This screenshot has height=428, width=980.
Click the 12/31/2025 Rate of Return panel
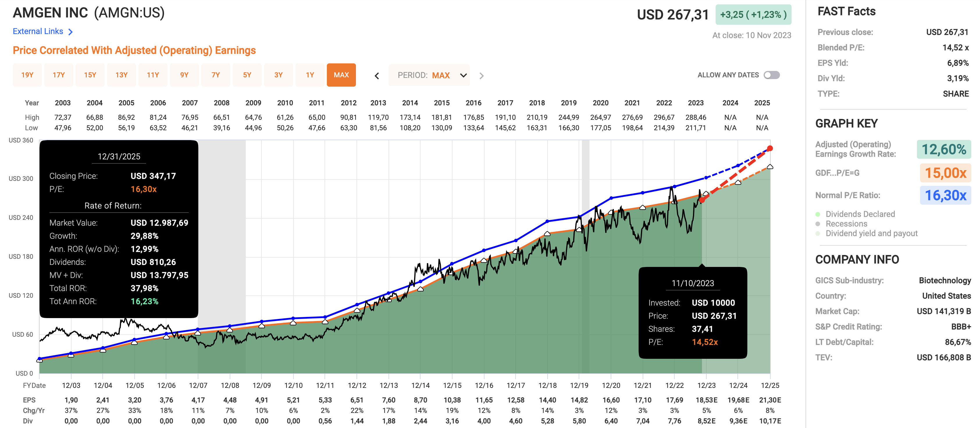pos(119,228)
